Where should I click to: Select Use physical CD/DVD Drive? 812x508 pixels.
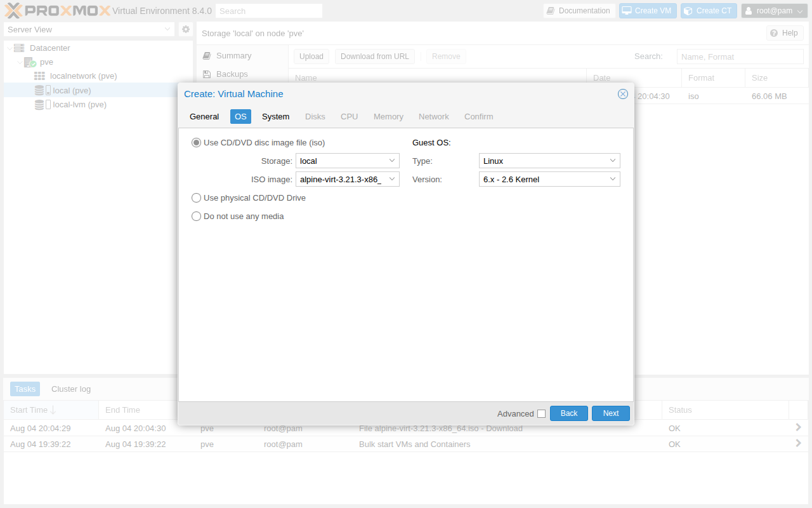[197, 198]
